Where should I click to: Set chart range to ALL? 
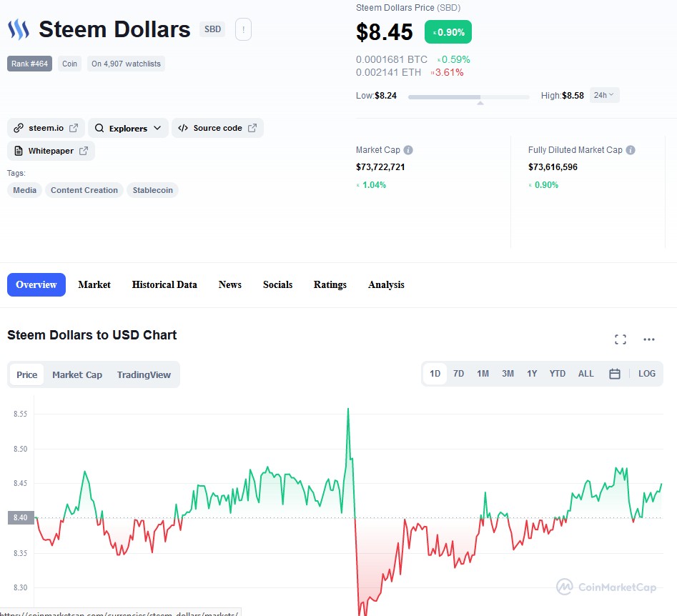(586, 374)
